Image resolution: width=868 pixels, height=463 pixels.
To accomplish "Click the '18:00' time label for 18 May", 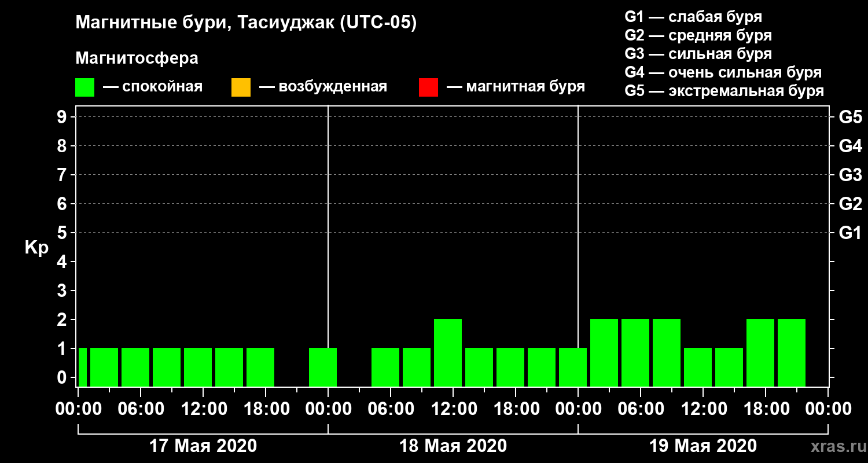I will tap(516, 409).
